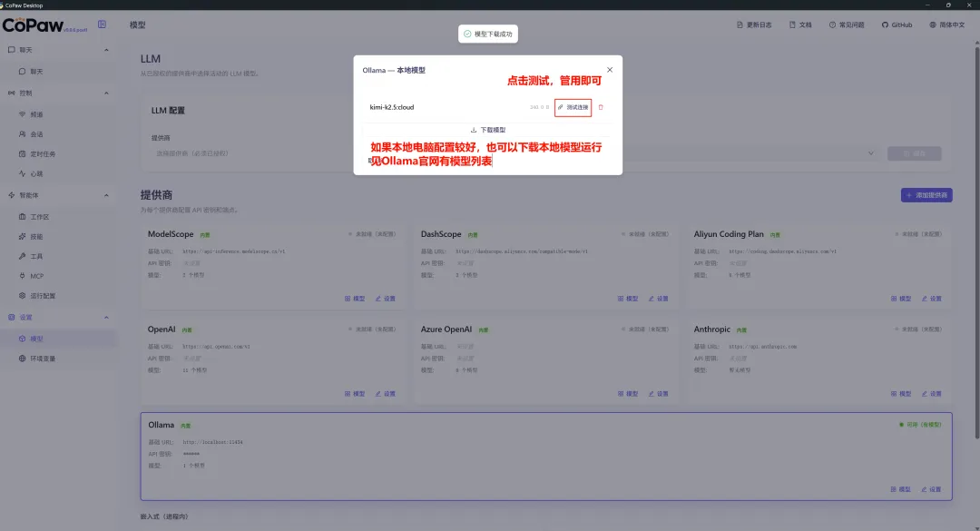Open 更新日志 in the top bar
This screenshot has height=531, width=980.
tap(754, 25)
